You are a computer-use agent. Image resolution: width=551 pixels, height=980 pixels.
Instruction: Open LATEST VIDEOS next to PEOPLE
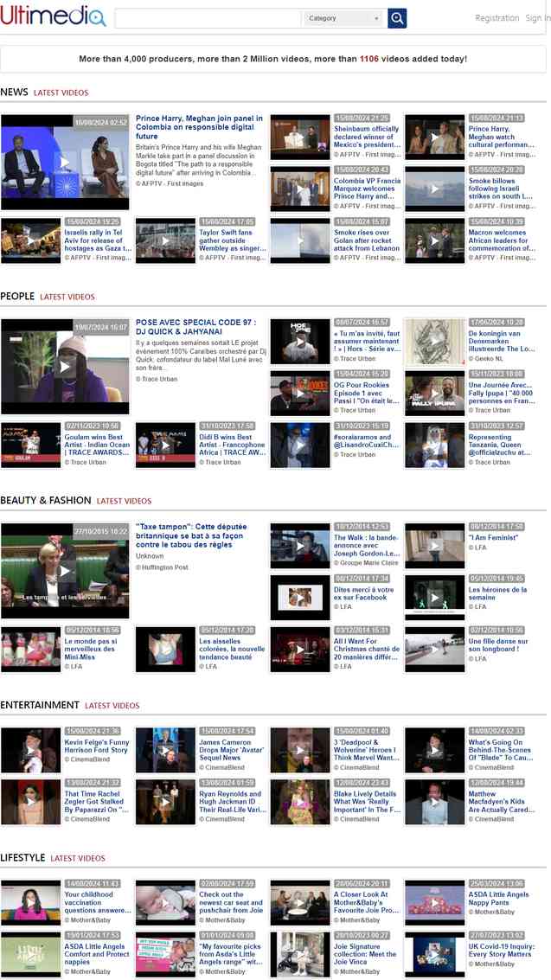(67, 297)
